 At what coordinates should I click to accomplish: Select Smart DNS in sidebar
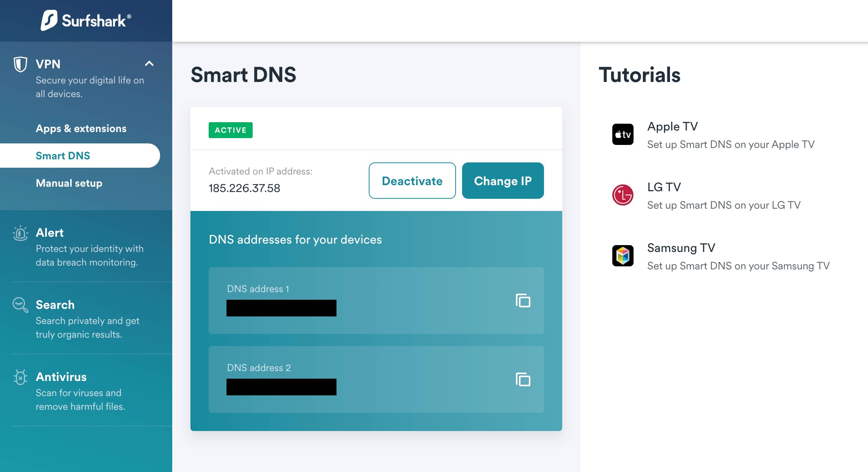click(80, 156)
